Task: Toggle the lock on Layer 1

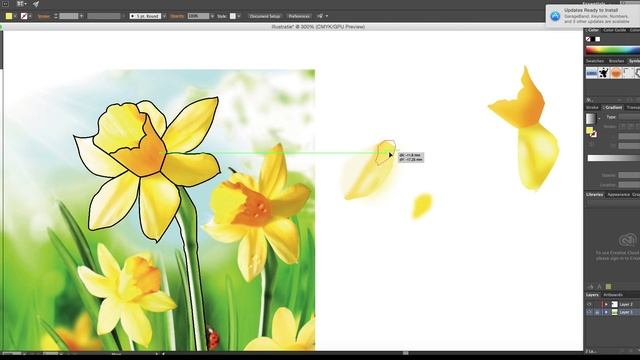Action: pos(597,312)
